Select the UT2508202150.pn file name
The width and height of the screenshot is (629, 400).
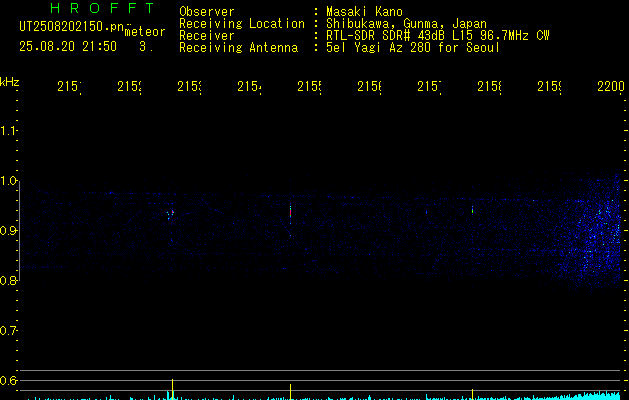(x=71, y=27)
